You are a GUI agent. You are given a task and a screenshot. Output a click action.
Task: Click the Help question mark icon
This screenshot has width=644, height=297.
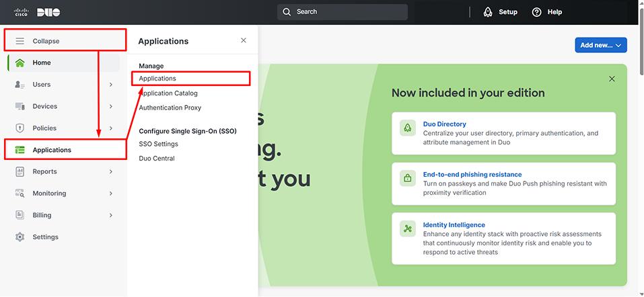[536, 12]
